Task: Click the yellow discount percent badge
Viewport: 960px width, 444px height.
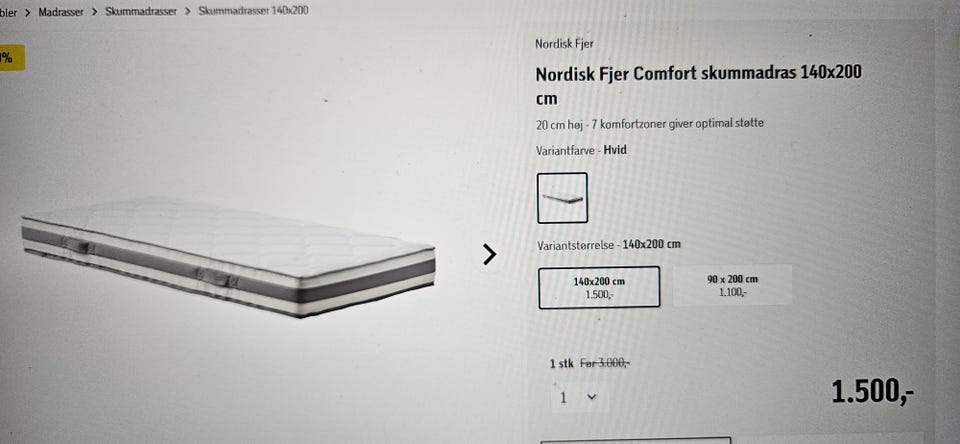Action: (12, 58)
